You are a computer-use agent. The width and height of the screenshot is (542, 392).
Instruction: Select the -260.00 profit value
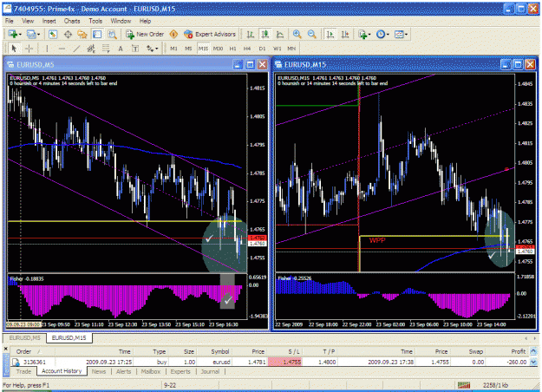[x=517, y=362]
